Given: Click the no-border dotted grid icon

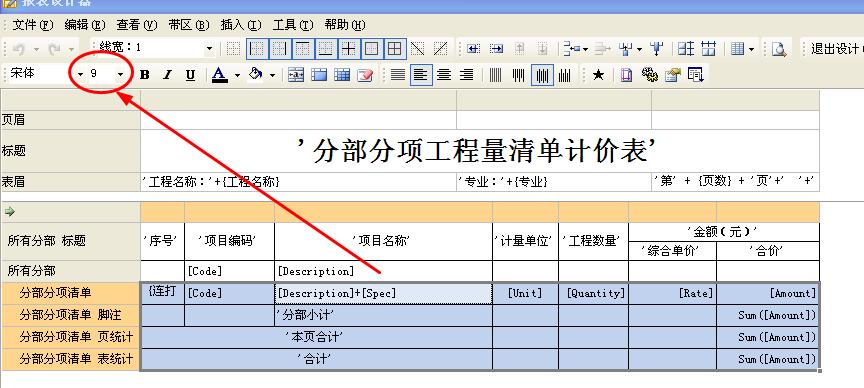Looking at the screenshot, I should click(234, 49).
